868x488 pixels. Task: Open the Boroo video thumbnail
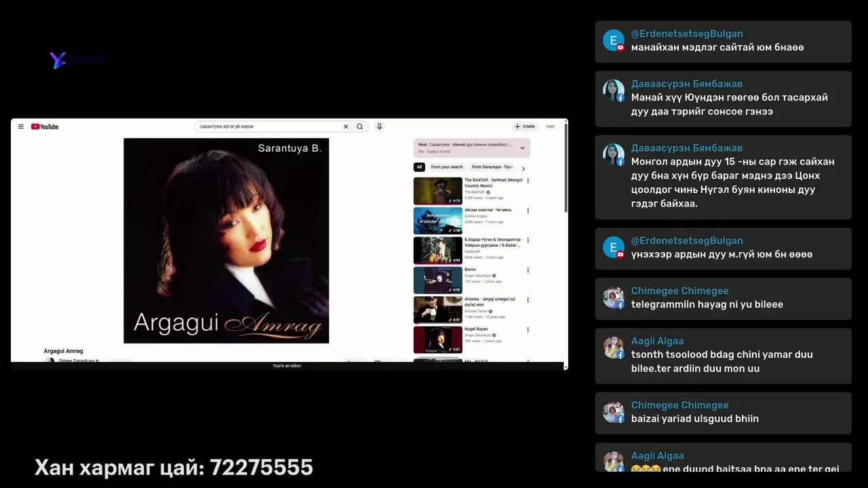tap(438, 281)
